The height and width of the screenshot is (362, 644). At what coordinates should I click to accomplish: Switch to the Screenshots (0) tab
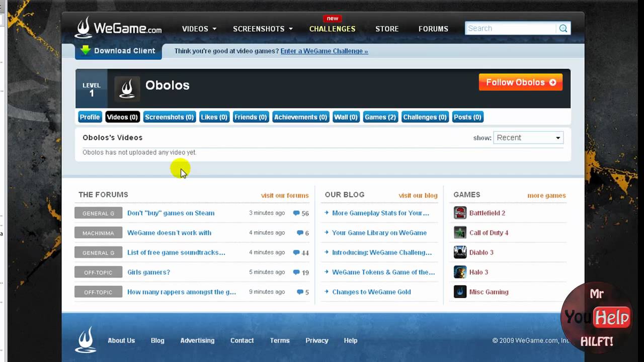pyautogui.click(x=169, y=117)
